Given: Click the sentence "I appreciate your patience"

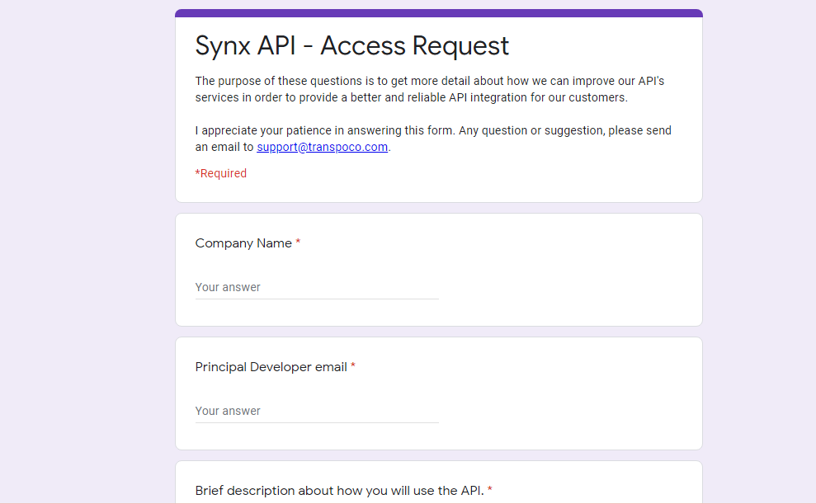Looking at the screenshot, I should (433, 139).
